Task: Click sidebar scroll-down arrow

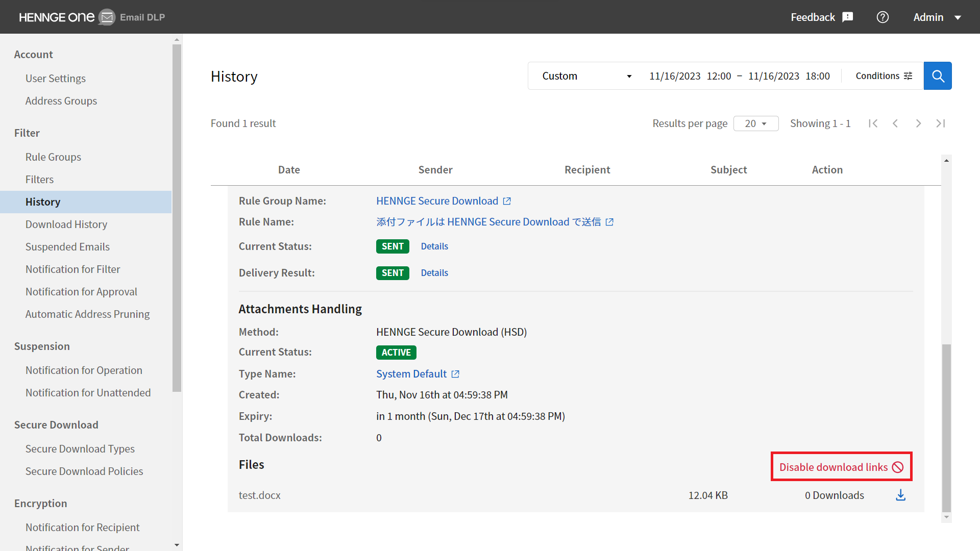Action: tap(177, 545)
